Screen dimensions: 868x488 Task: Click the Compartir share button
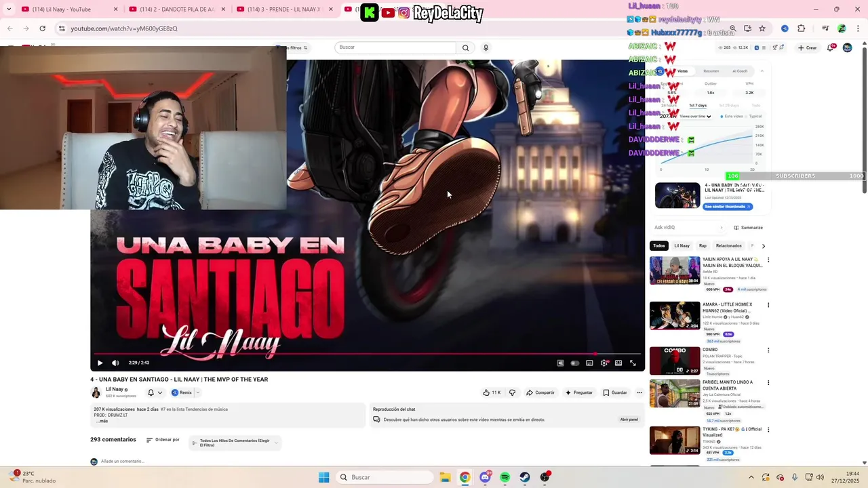click(540, 392)
